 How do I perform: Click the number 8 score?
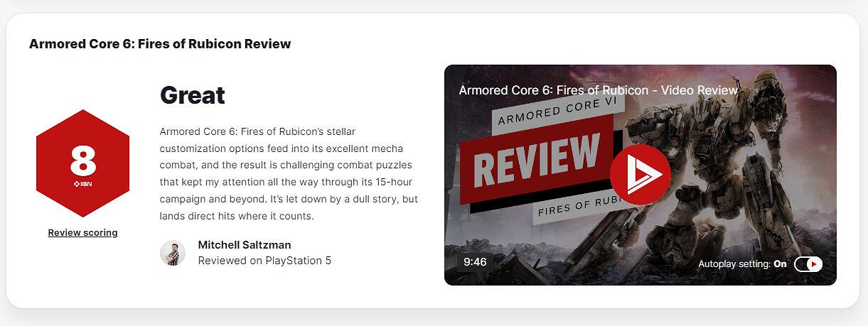click(82, 161)
